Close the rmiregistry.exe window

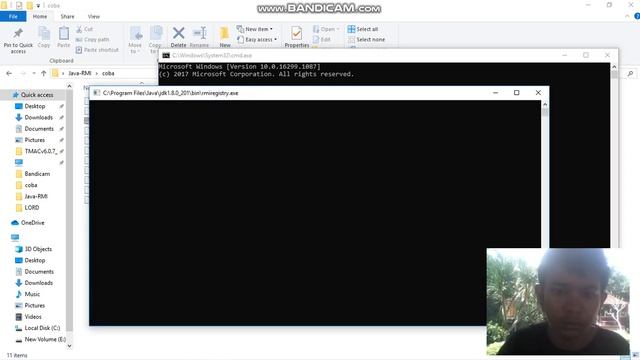pyautogui.click(x=538, y=93)
